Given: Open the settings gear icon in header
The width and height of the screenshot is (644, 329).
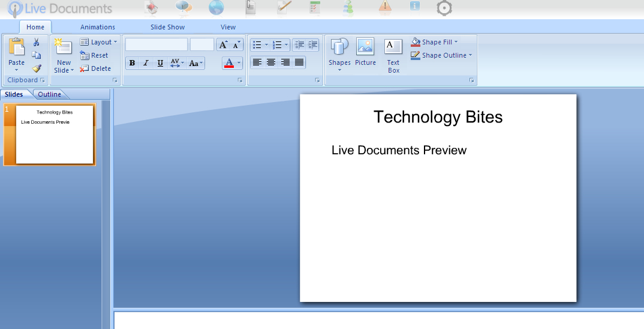Looking at the screenshot, I should pos(444,8).
